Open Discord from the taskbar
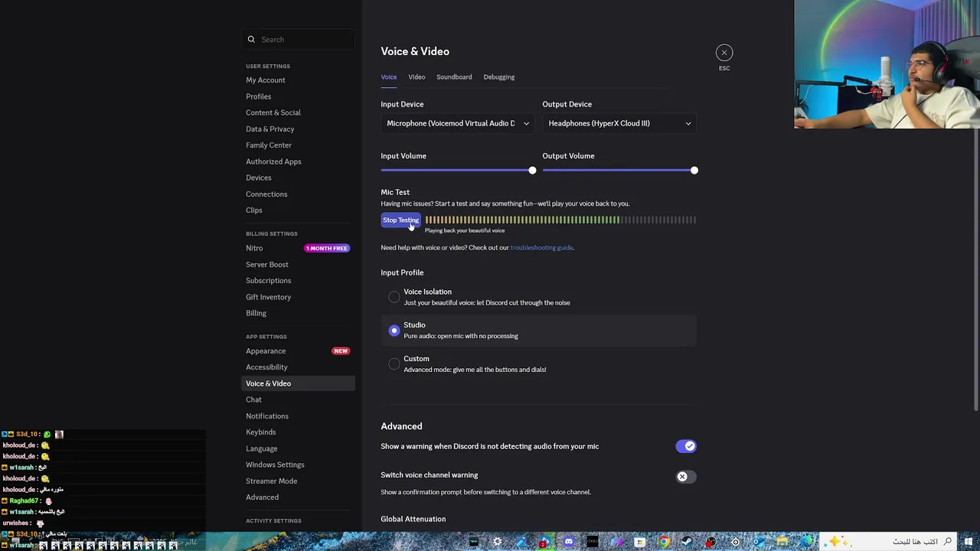This screenshot has width=980, height=551. click(568, 542)
